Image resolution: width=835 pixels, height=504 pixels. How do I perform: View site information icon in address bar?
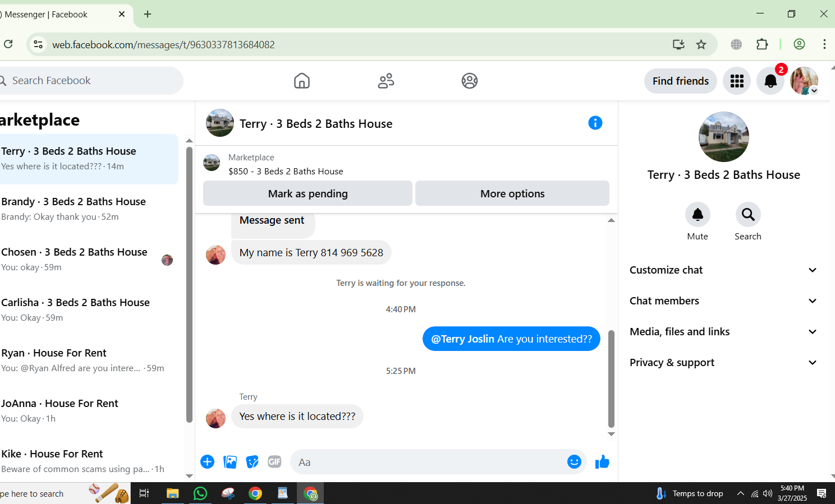pyautogui.click(x=38, y=44)
